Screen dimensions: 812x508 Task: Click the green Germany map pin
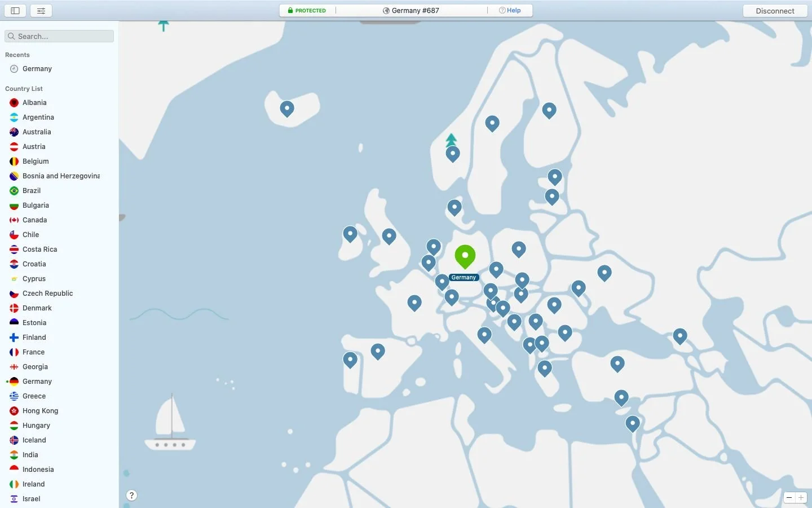pos(465,256)
